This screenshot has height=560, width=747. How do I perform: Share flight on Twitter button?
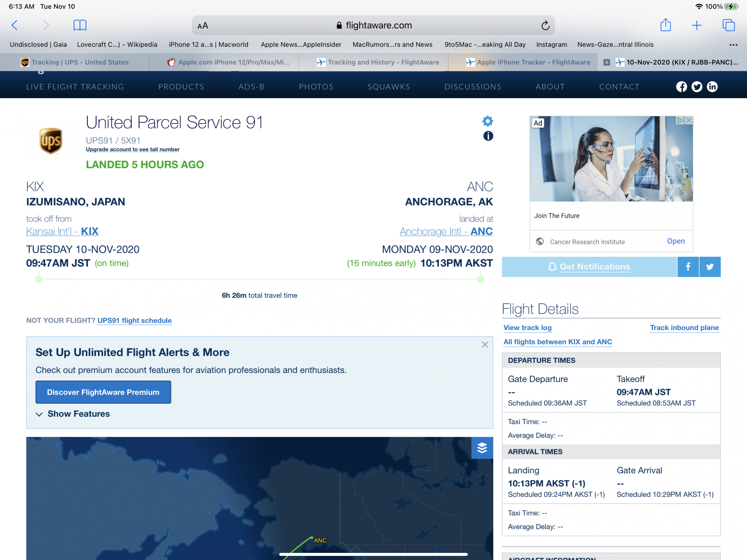(x=710, y=267)
